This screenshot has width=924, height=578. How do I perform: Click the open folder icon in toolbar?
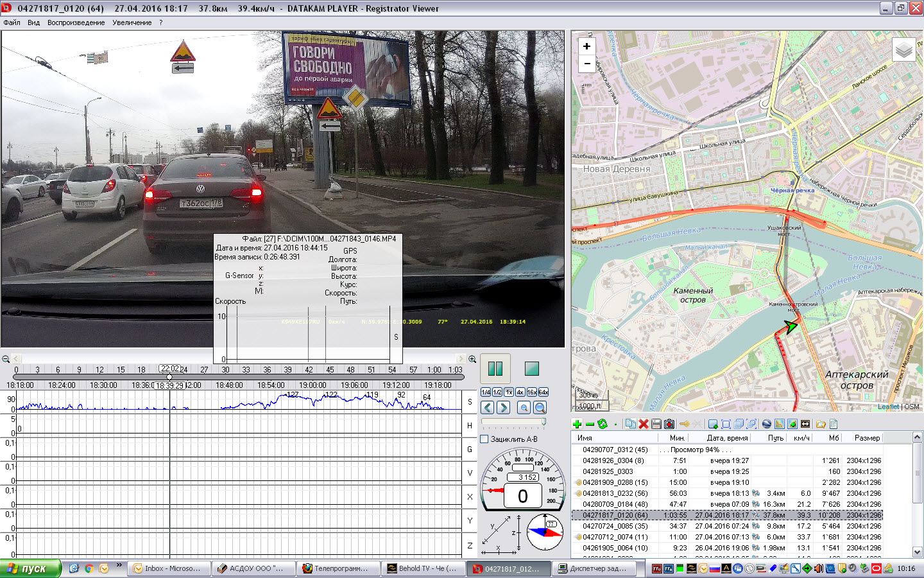tap(821, 424)
